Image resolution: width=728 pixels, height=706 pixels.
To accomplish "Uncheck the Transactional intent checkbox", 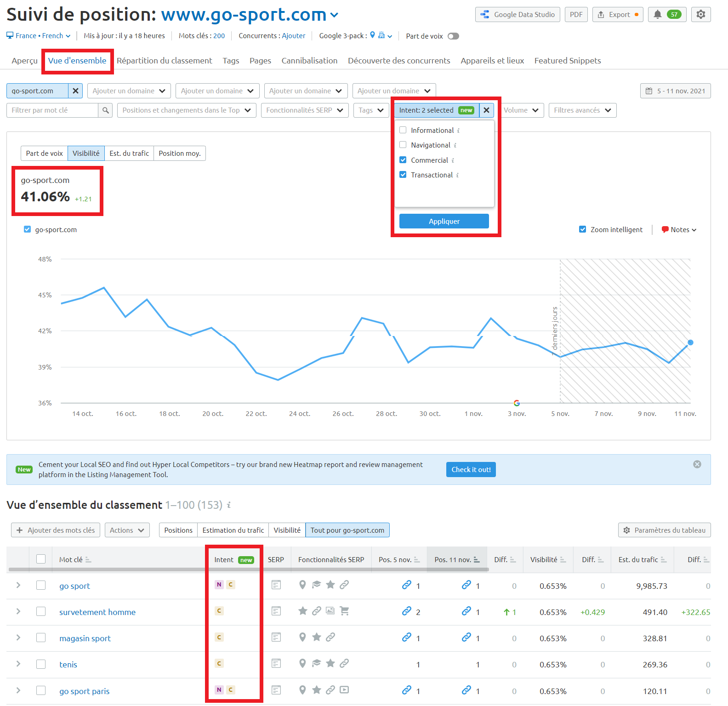I will (x=403, y=175).
